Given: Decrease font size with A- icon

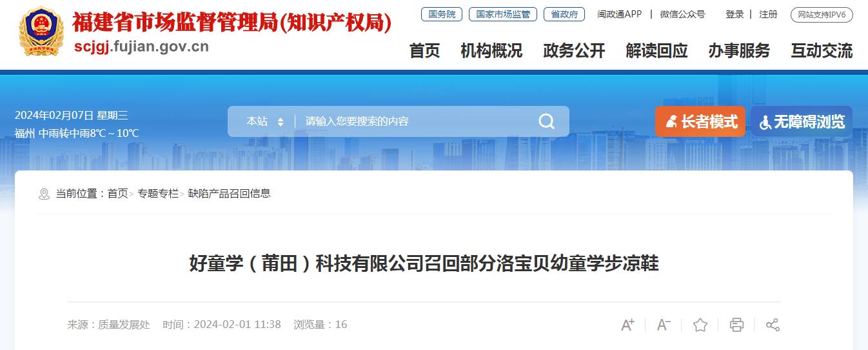Looking at the screenshot, I should pos(664,325).
